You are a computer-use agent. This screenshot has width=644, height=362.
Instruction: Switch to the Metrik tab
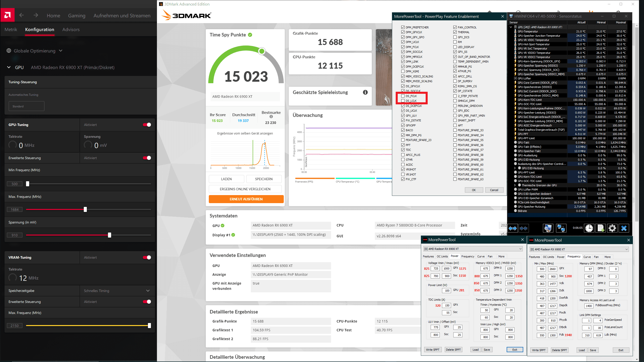pyautogui.click(x=11, y=29)
